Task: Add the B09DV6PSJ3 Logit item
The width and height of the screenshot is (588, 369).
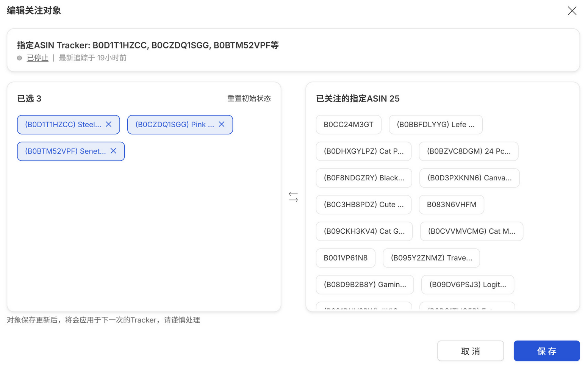Action: [x=467, y=285]
